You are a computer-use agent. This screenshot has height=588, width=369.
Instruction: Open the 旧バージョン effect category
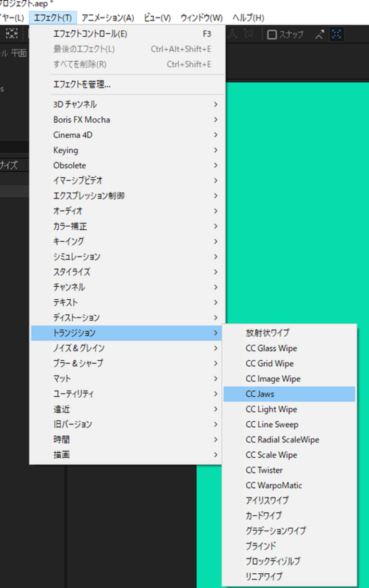pyautogui.click(x=126, y=425)
